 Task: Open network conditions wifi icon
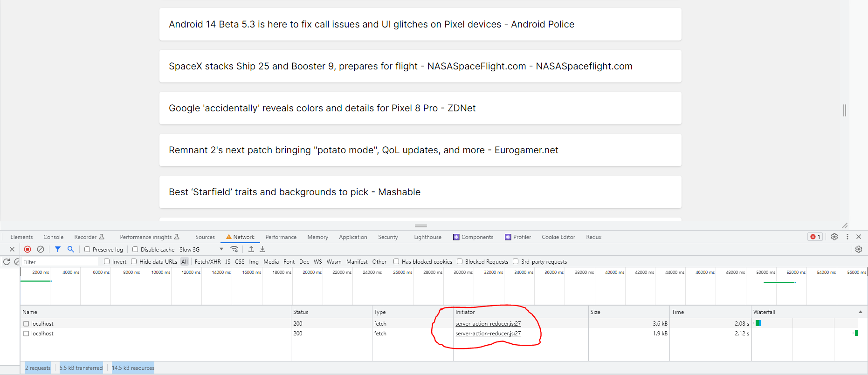pyautogui.click(x=234, y=249)
